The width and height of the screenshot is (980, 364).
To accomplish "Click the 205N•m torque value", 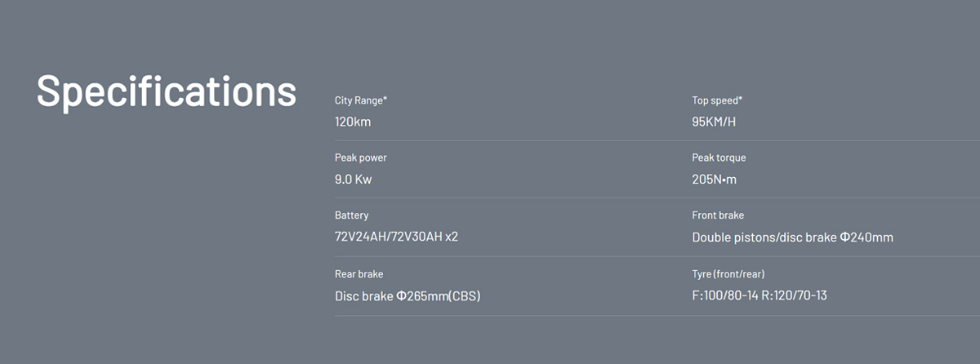I will (714, 180).
